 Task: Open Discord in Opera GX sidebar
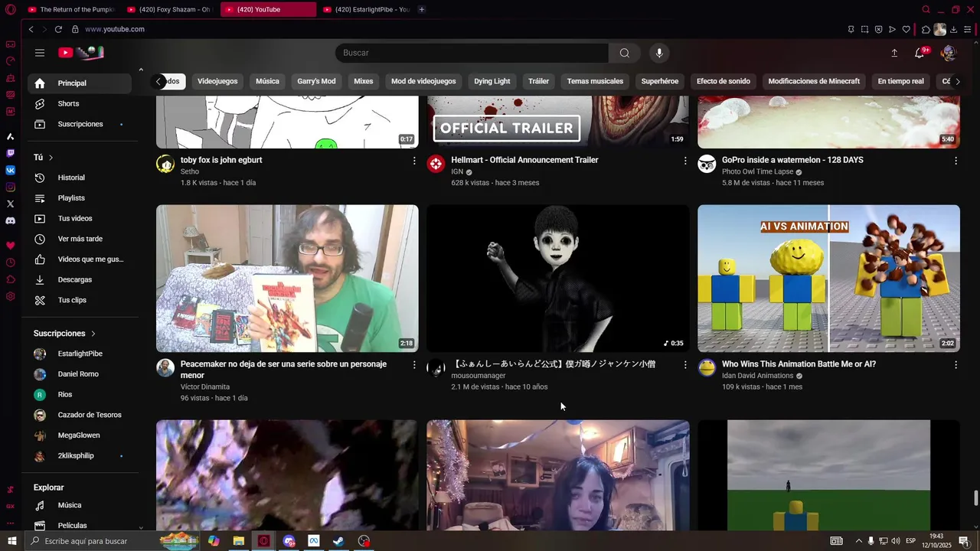[10, 220]
